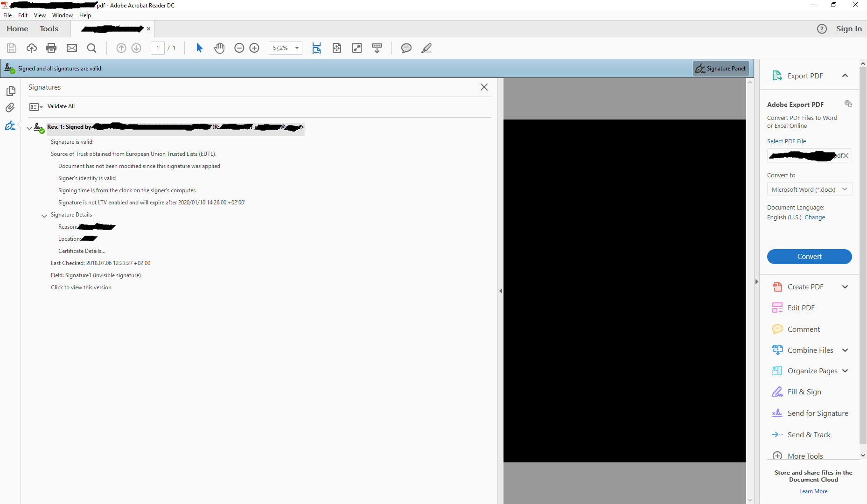Open the page thumbnails sidebar icon
The height and width of the screenshot is (504, 867).
(x=10, y=91)
